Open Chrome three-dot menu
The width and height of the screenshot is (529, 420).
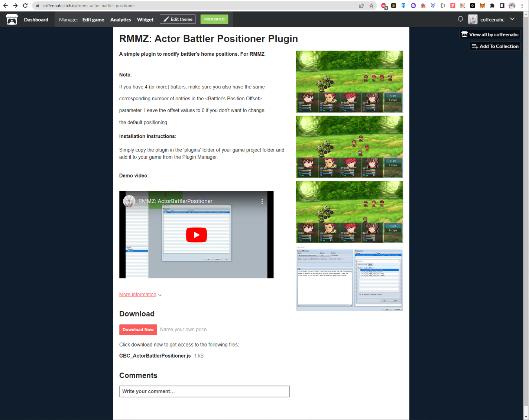pos(522,6)
